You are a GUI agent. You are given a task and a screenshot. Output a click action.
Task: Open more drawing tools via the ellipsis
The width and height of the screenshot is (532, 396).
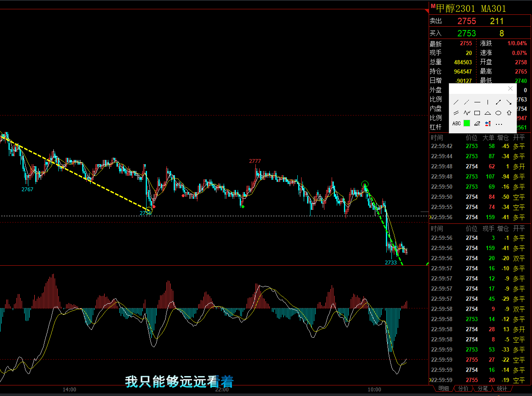point(499,124)
